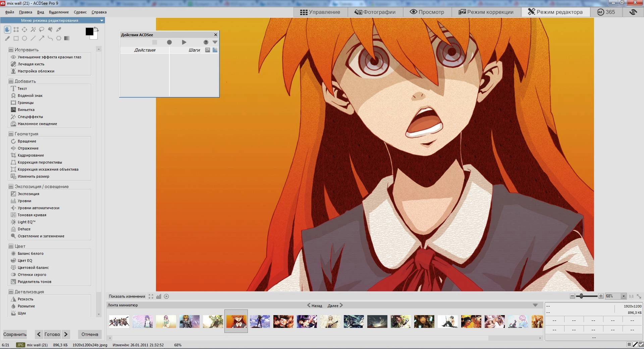Stop recording in ACDSee Actions panel

(155, 42)
